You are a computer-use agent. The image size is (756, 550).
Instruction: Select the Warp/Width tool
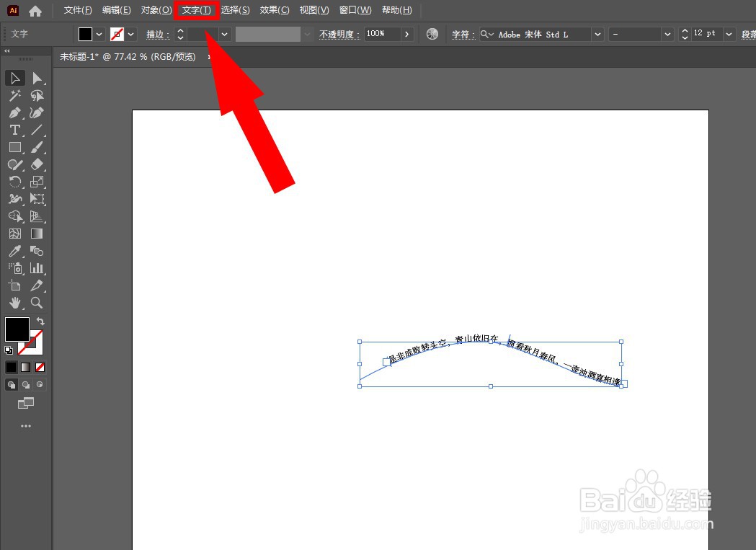tap(15, 199)
